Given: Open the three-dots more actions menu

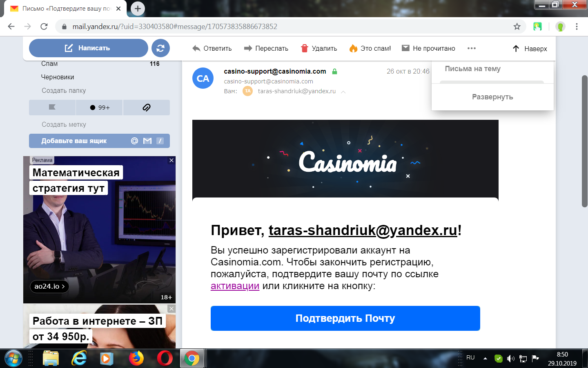Looking at the screenshot, I should point(472,48).
